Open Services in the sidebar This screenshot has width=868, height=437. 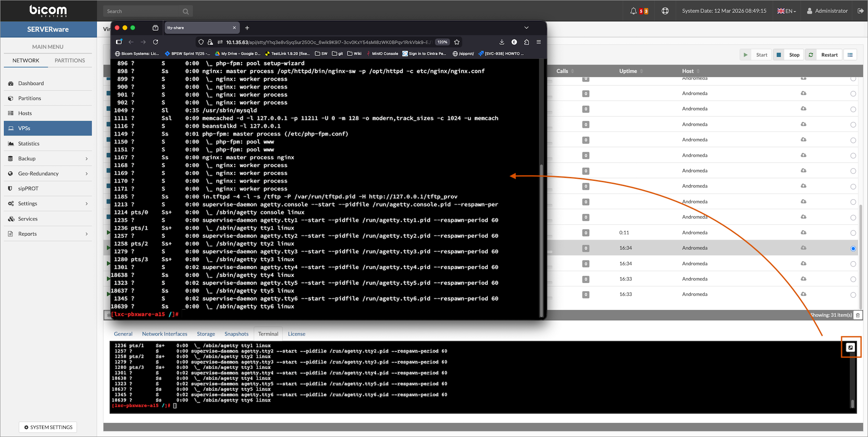pos(48,219)
